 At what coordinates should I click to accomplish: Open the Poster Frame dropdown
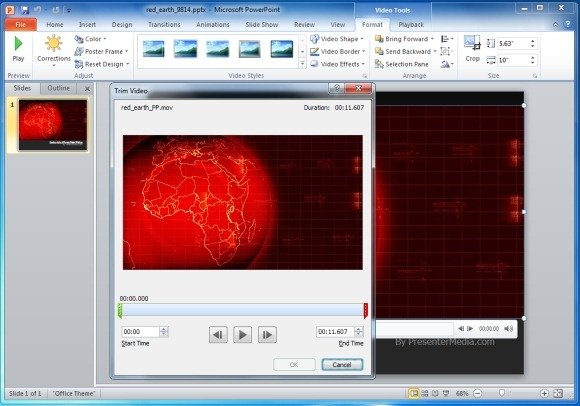click(x=127, y=51)
